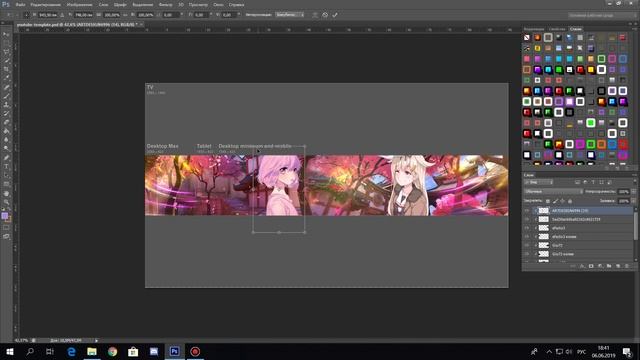Show hidden icons in system tray
640x360 pixels.
pos(549,351)
